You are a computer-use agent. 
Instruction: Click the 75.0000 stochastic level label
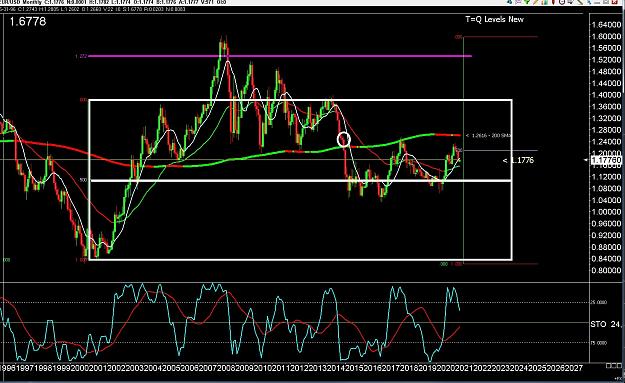(599, 343)
